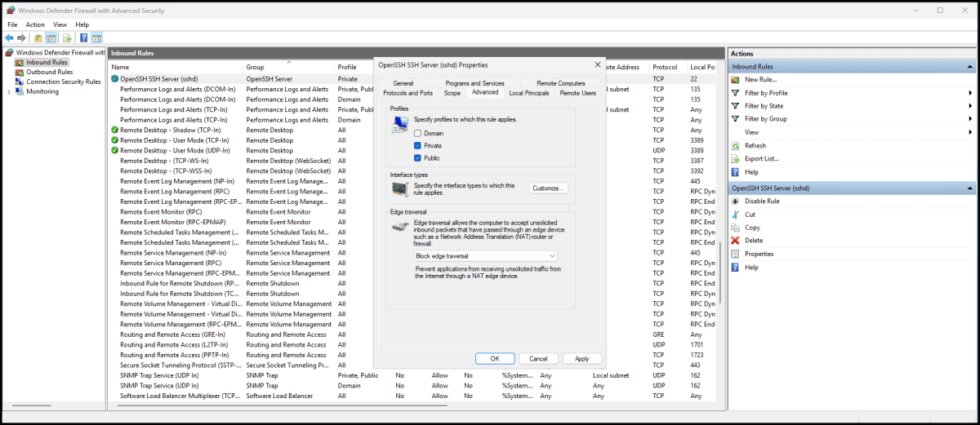
Task: Click Help under the OpenSSH SSH Server actions section
Action: pos(751,267)
